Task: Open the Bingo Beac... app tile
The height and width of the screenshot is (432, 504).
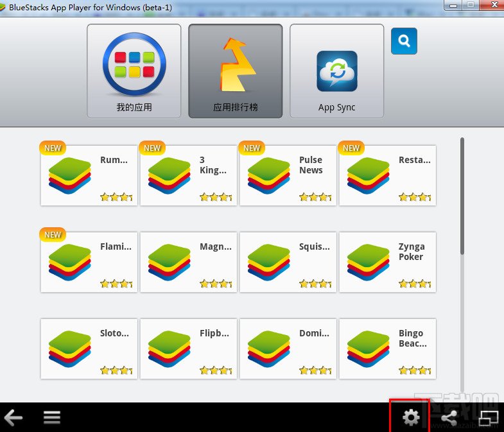Action: click(x=388, y=349)
